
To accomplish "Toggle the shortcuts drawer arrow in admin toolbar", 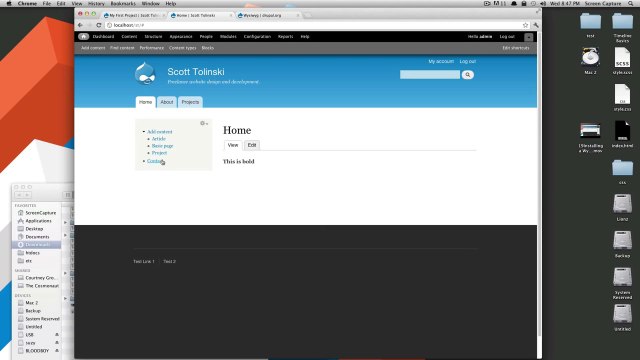I will 529,37.
